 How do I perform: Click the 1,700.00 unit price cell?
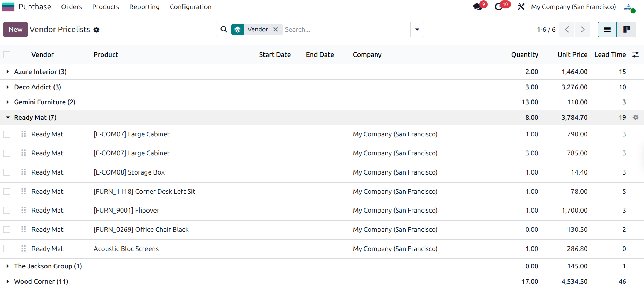[574, 210]
